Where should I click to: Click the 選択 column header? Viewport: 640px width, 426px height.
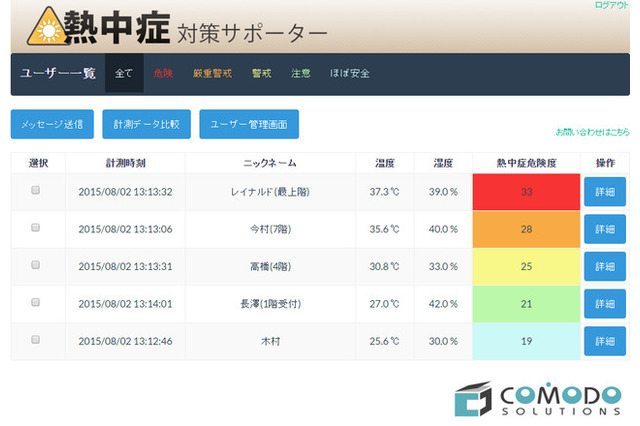[x=38, y=163]
